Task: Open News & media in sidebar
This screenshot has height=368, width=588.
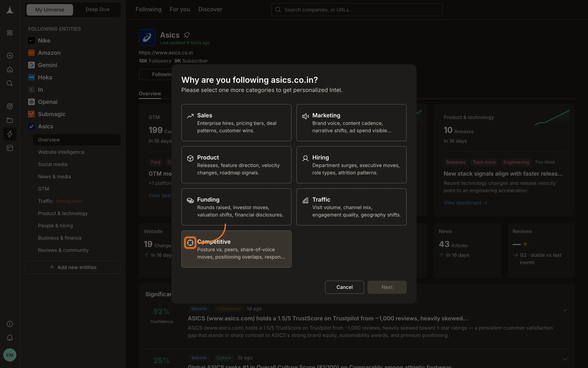Action: 55,176
